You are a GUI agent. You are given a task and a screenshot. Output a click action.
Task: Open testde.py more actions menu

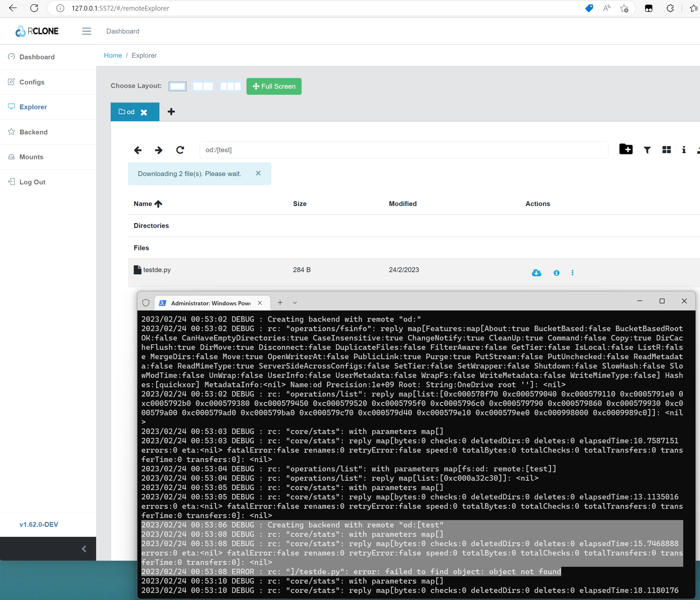click(572, 273)
